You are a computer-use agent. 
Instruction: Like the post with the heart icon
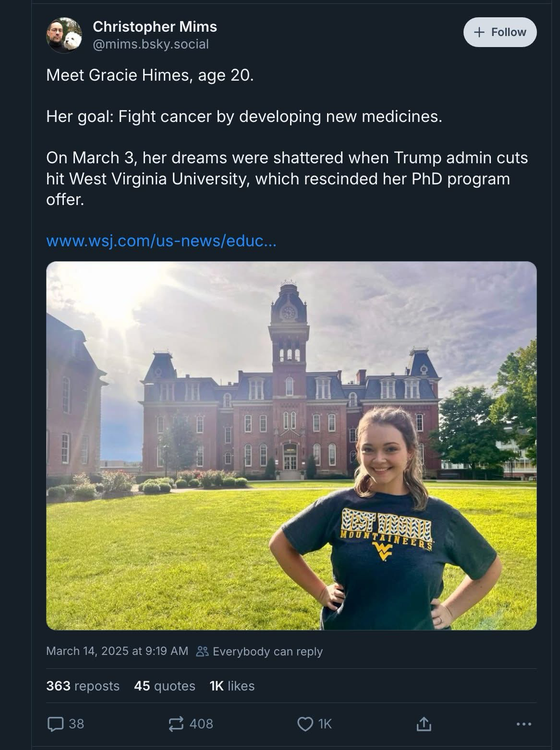coord(305,724)
